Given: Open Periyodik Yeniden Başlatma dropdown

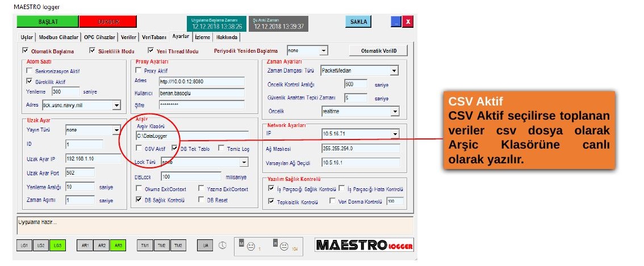Looking at the screenshot, I should [324, 51].
